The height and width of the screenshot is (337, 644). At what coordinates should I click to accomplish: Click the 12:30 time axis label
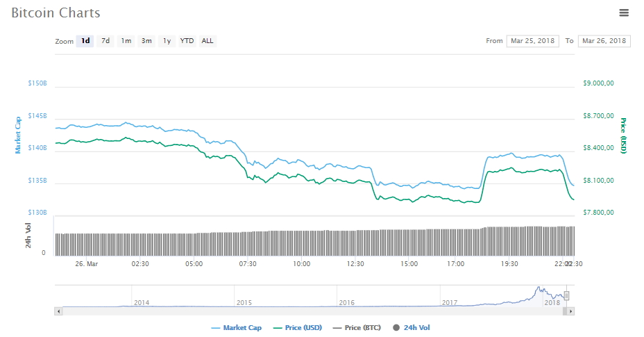coord(355,264)
